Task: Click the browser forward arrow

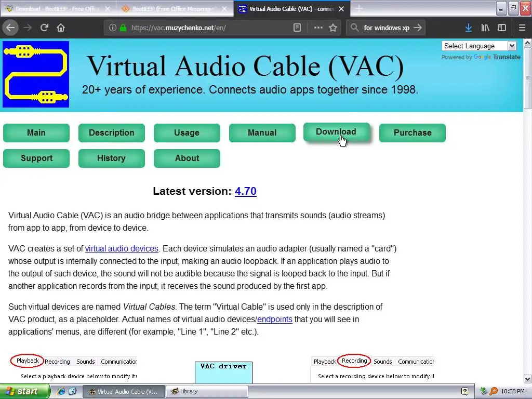Action: (x=28, y=28)
